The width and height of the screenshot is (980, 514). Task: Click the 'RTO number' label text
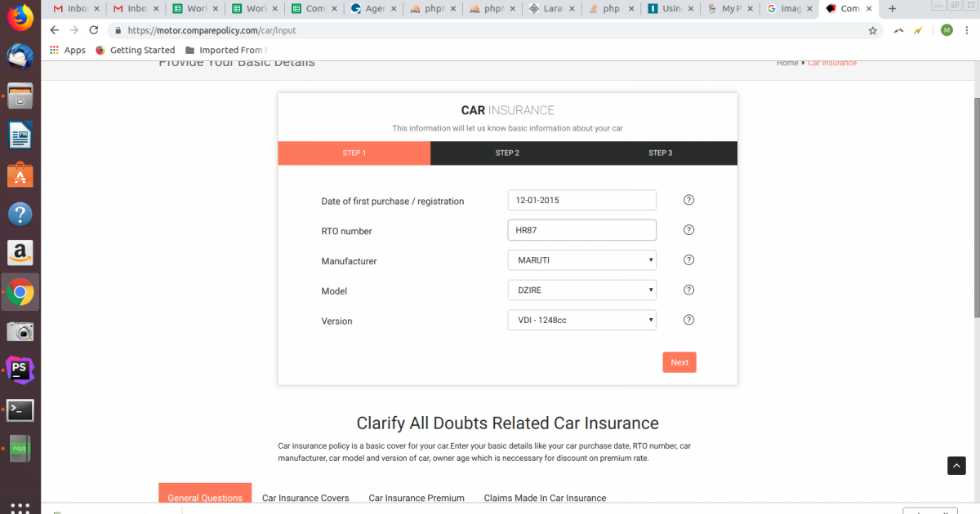[347, 231]
